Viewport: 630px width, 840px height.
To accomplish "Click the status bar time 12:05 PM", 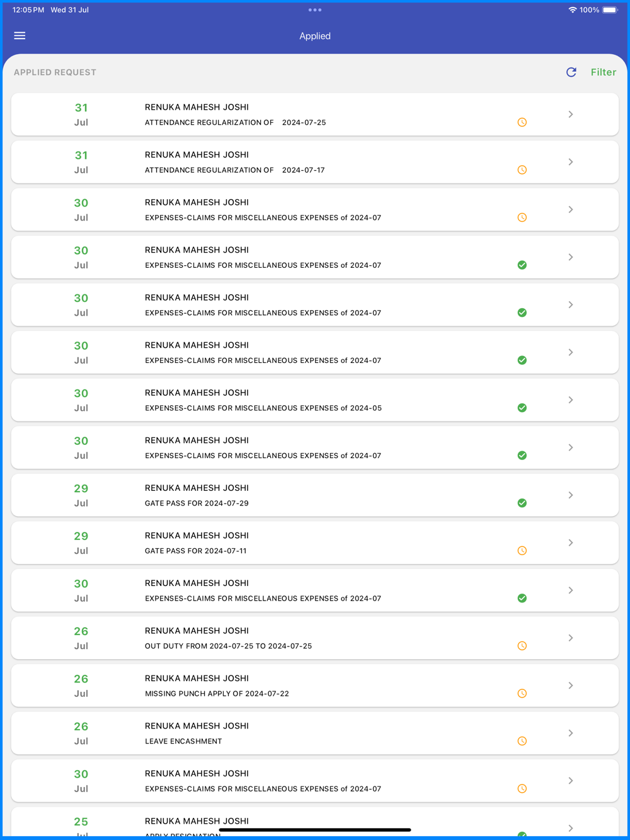I will coord(28,10).
